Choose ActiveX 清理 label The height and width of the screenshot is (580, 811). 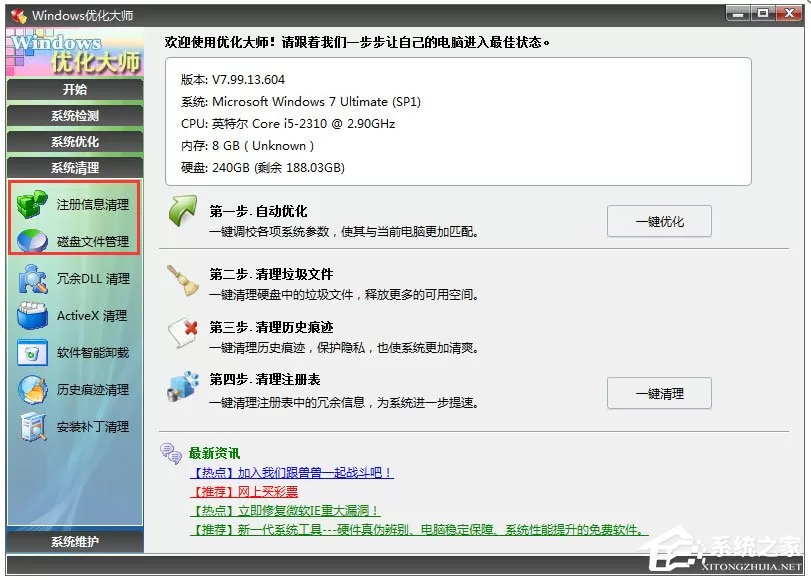point(92,316)
